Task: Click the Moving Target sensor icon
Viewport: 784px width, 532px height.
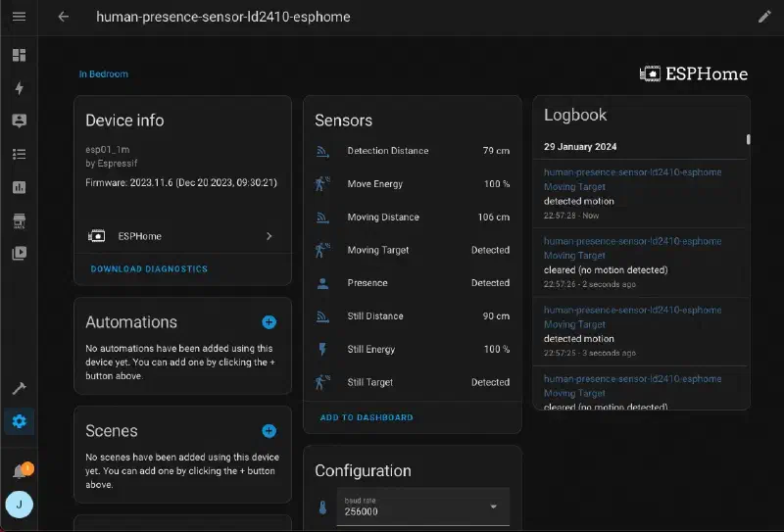Action: (322, 250)
